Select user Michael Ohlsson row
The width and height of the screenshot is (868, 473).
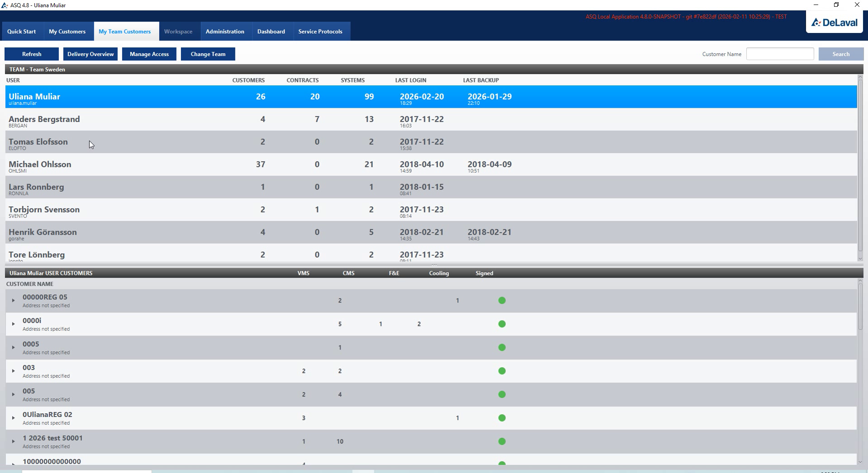(x=431, y=165)
